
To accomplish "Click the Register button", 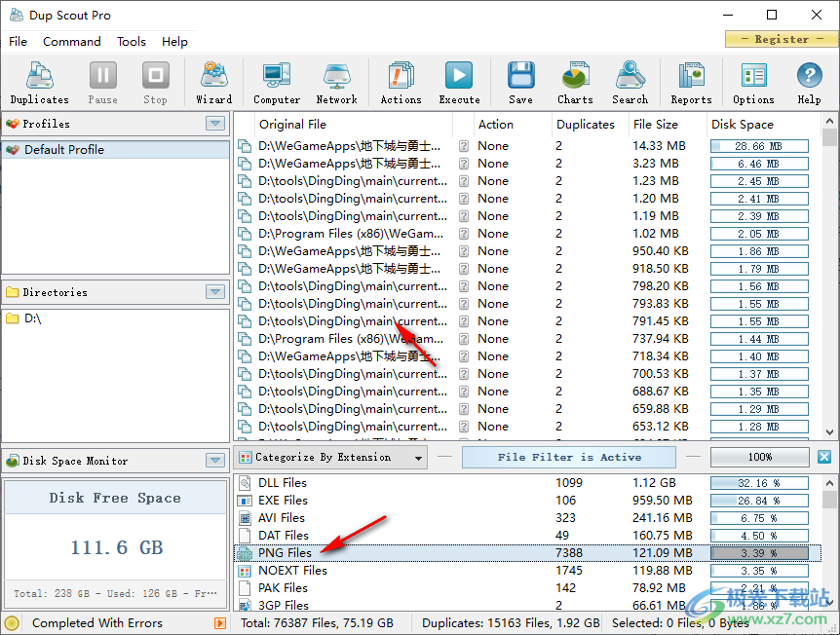I will tap(782, 39).
